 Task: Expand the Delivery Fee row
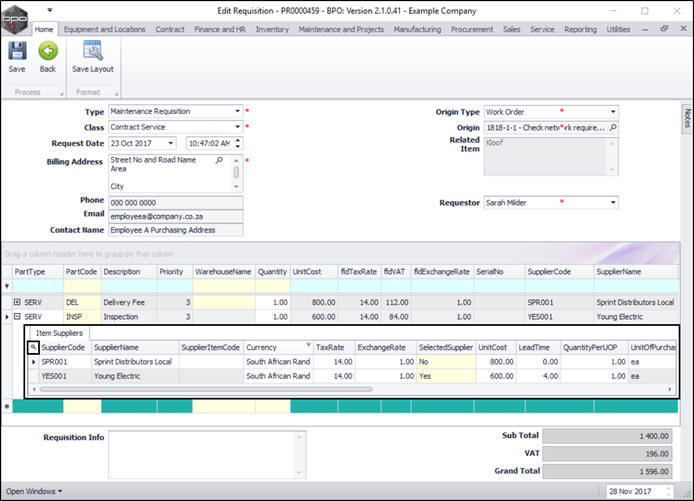click(17, 302)
